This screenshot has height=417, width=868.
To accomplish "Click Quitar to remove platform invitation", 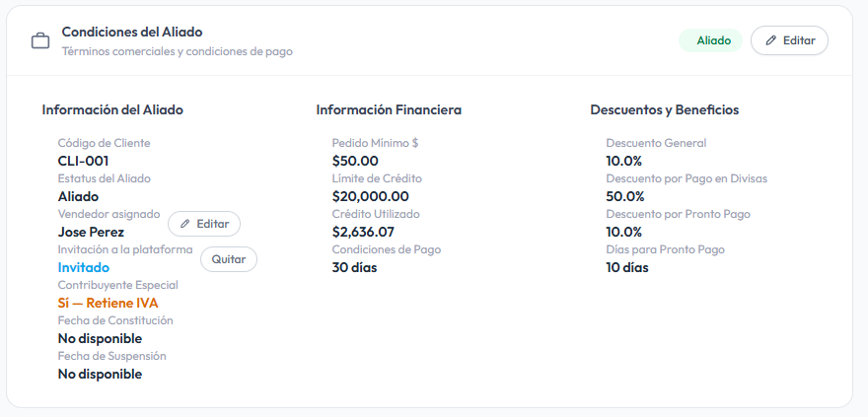I will point(229,259).
